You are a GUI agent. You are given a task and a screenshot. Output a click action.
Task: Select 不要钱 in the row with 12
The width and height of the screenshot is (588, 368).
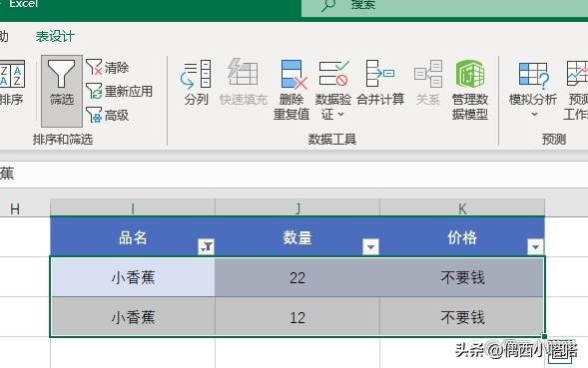click(x=462, y=317)
